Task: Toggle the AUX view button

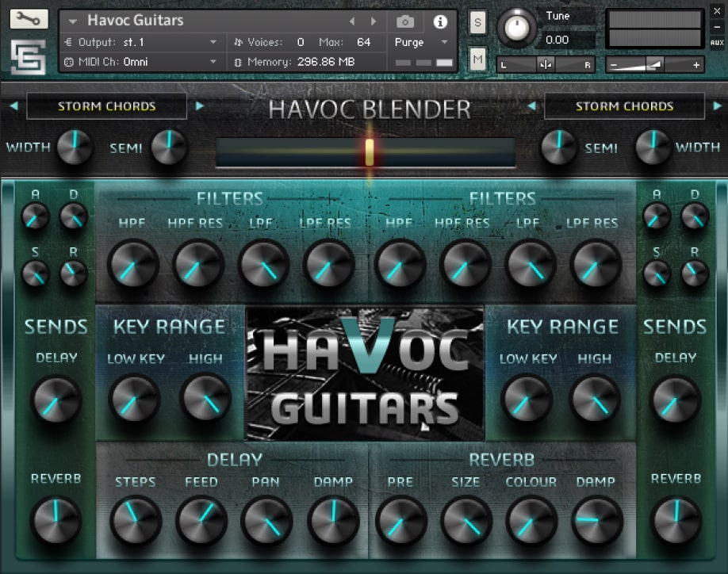Action: tap(717, 43)
